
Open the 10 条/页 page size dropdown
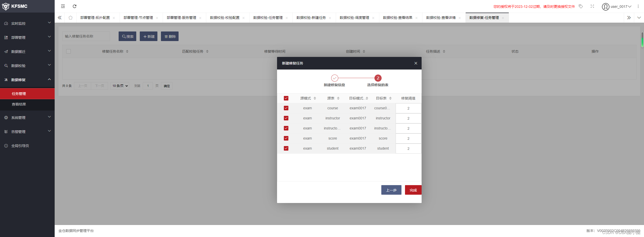pyautogui.click(x=120, y=86)
